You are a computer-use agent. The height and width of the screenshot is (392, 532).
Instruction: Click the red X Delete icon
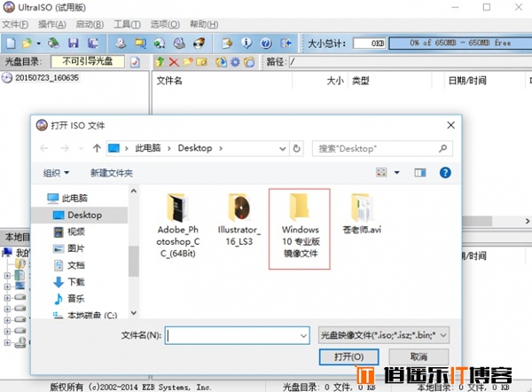click(174, 62)
